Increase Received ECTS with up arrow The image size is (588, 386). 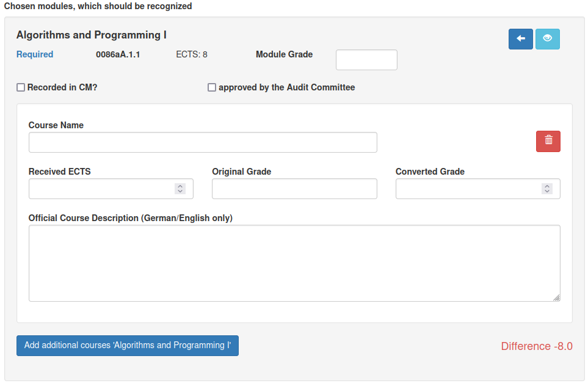pos(180,186)
